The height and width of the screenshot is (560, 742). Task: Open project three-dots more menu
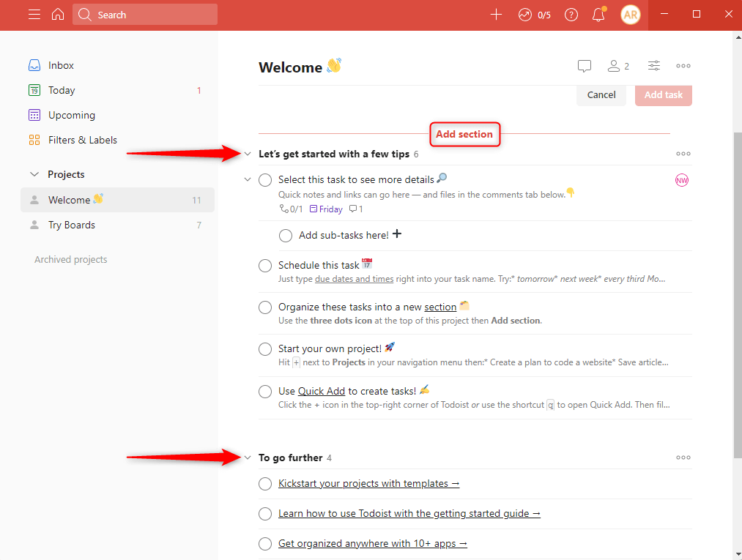pos(683,66)
